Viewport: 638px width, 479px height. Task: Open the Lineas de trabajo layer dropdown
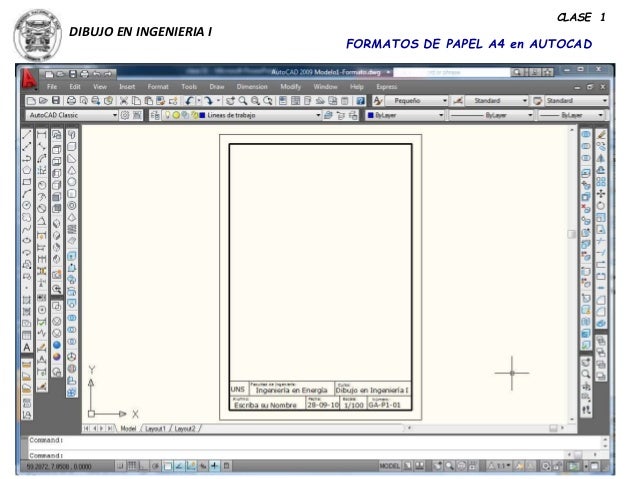click(x=242, y=116)
